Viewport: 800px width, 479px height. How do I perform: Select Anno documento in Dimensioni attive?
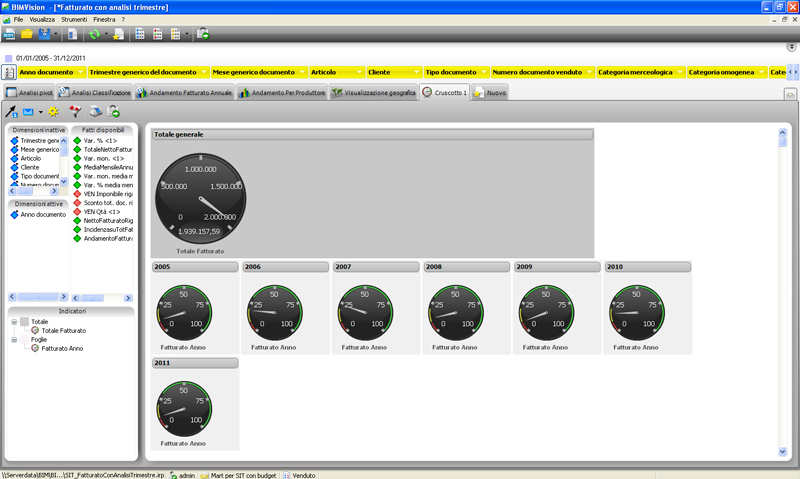click(43, 215)
